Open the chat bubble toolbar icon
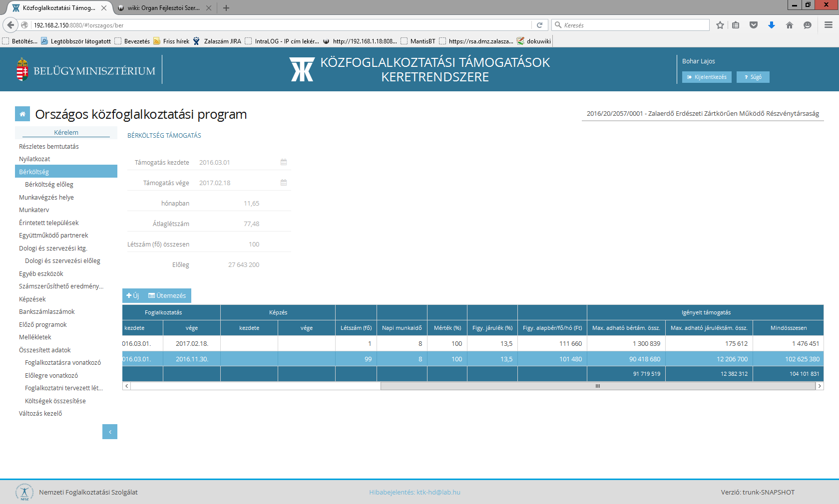839x504 pixels. [x=808, y=25]
